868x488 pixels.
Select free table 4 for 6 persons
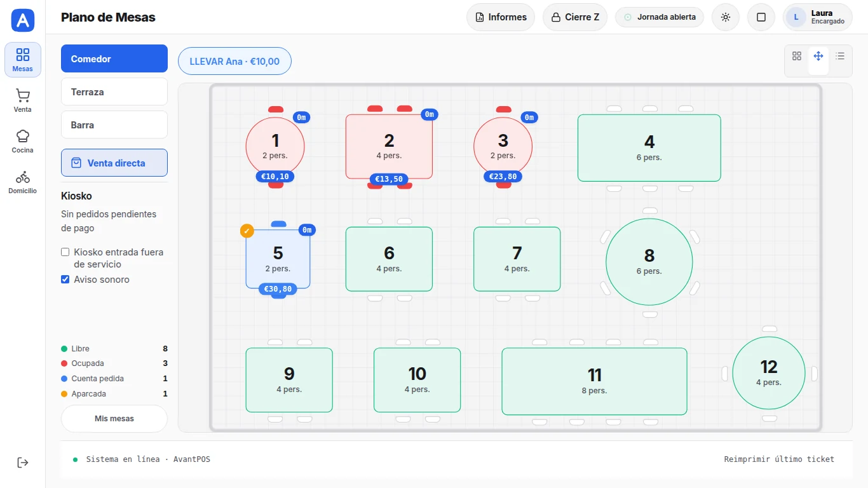[649, 148]
